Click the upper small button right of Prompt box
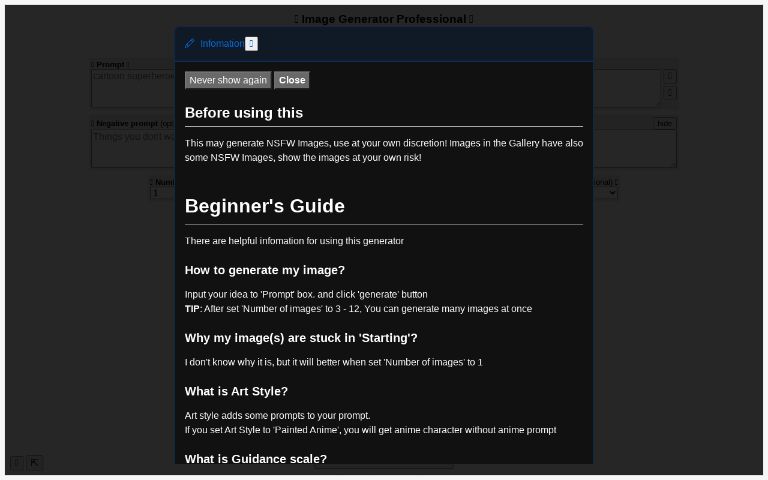Screen dimensions: 768x480 tap(670, 76)
